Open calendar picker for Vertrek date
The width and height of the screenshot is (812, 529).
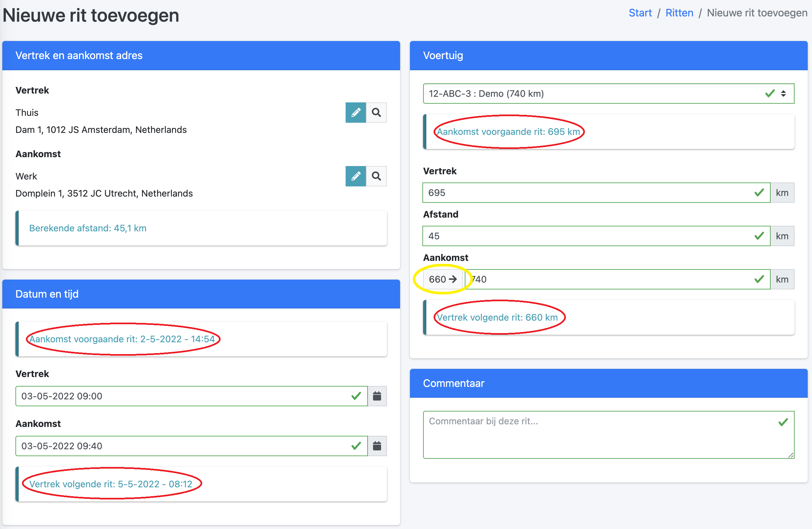[377, 396]
